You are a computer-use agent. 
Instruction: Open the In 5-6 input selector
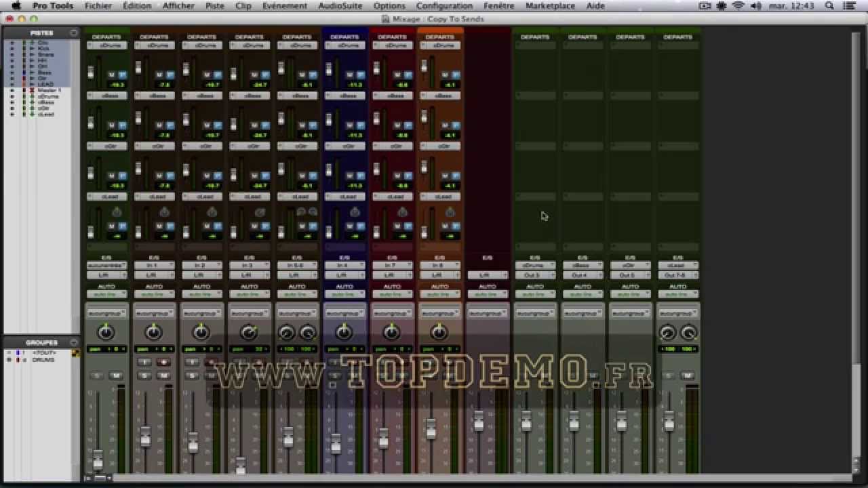(297, 266)
